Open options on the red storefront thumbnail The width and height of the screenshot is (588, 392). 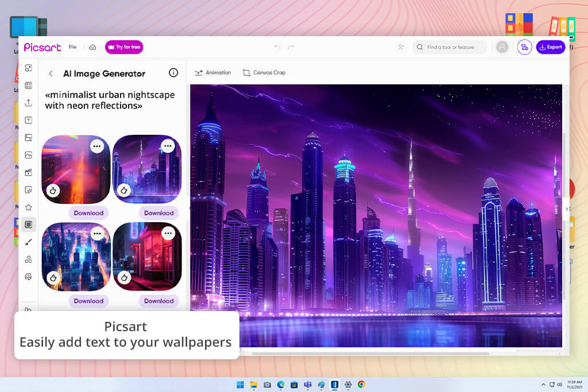coord(168,234)
